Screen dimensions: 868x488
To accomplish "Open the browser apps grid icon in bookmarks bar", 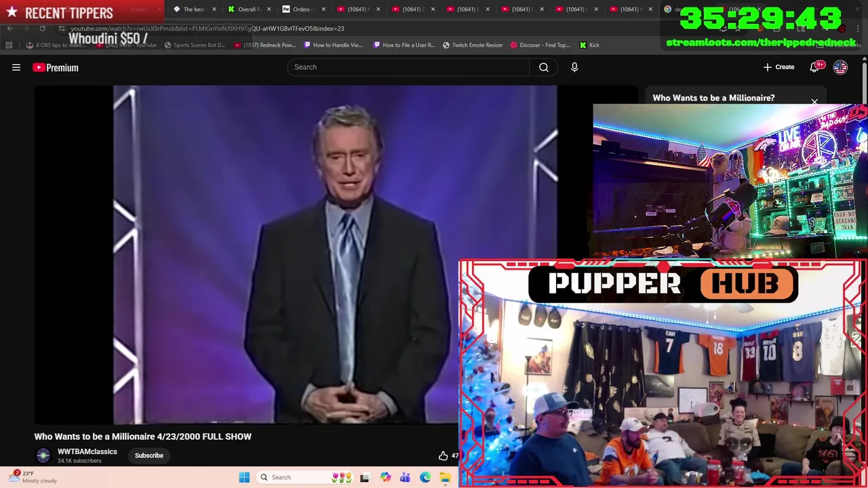I will [x=9, y=45].
